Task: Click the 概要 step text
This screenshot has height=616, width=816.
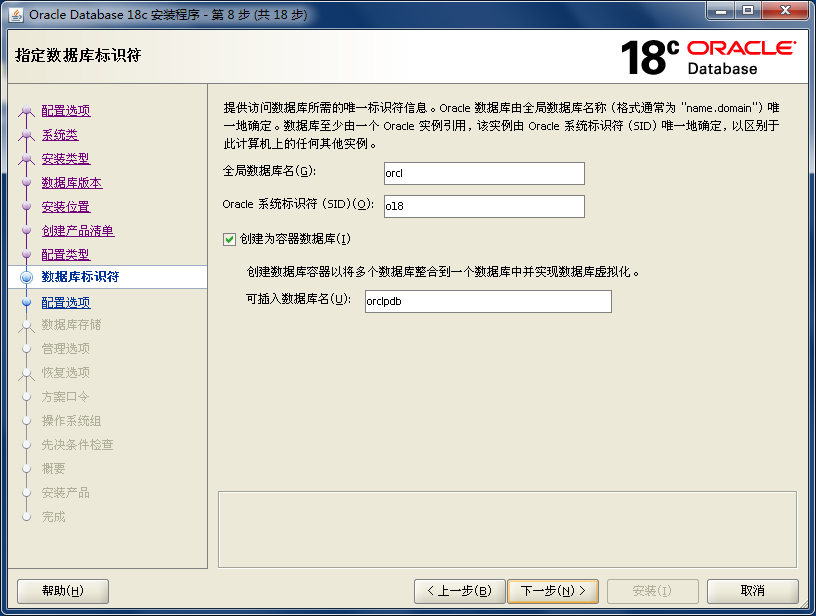Action: 54,468
